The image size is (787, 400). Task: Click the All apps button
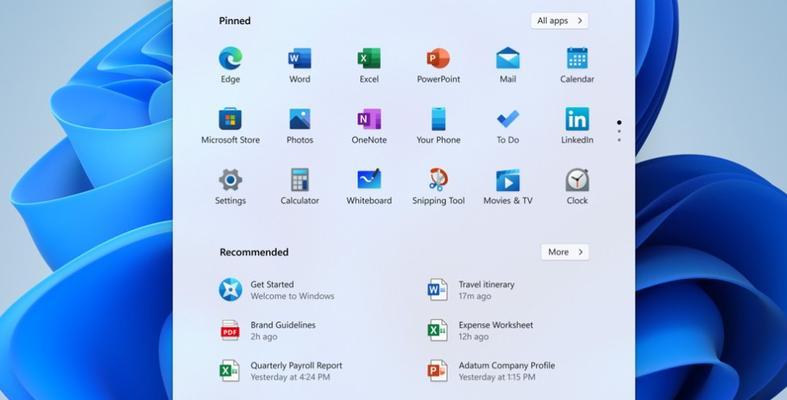click(x=559, y=21)
